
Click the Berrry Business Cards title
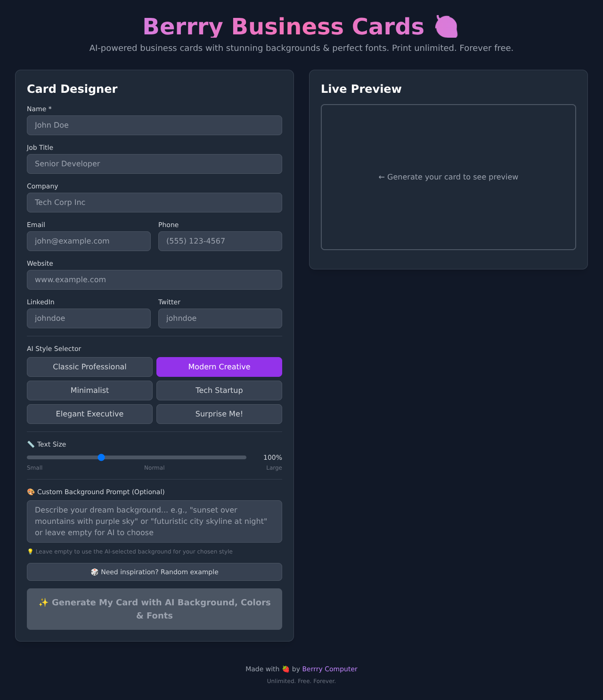tap(283, 26)
